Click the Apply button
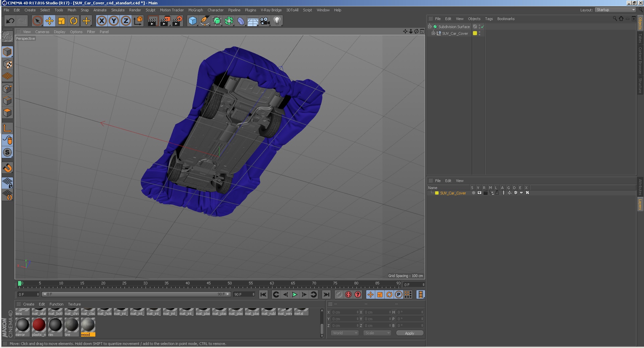 point(409,333)
